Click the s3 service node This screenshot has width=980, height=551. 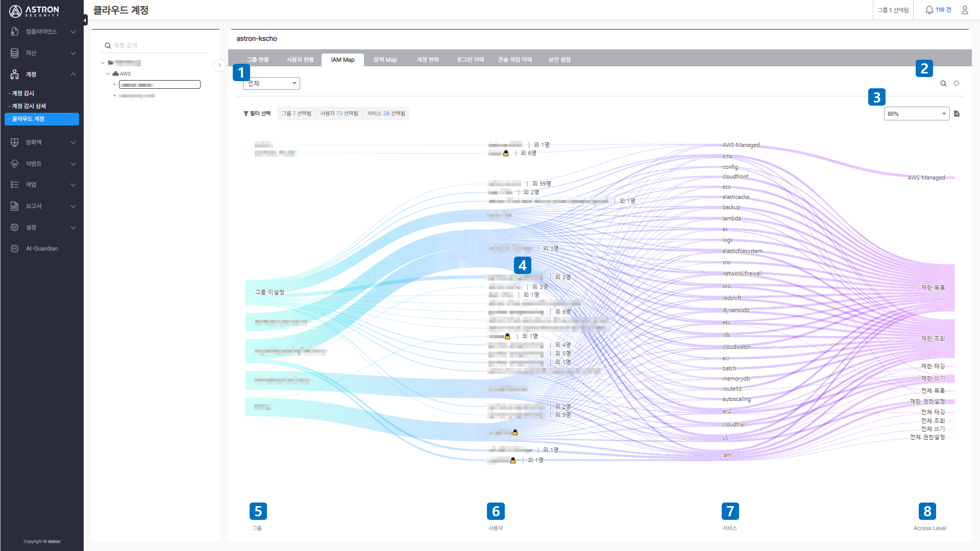click(725, 438)
